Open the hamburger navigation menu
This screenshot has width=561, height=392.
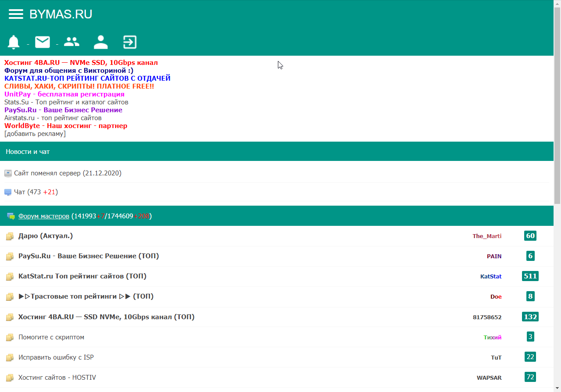16,14
